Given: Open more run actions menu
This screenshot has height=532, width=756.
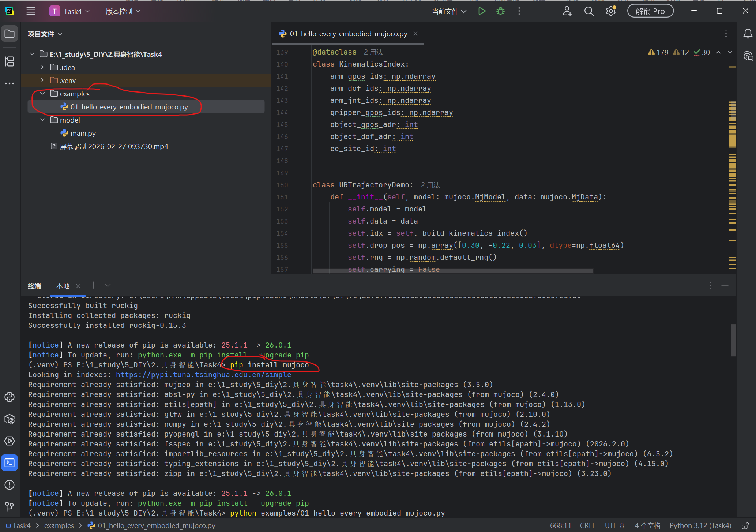Looking at the screenshot, I should click(x=519, y=11).
